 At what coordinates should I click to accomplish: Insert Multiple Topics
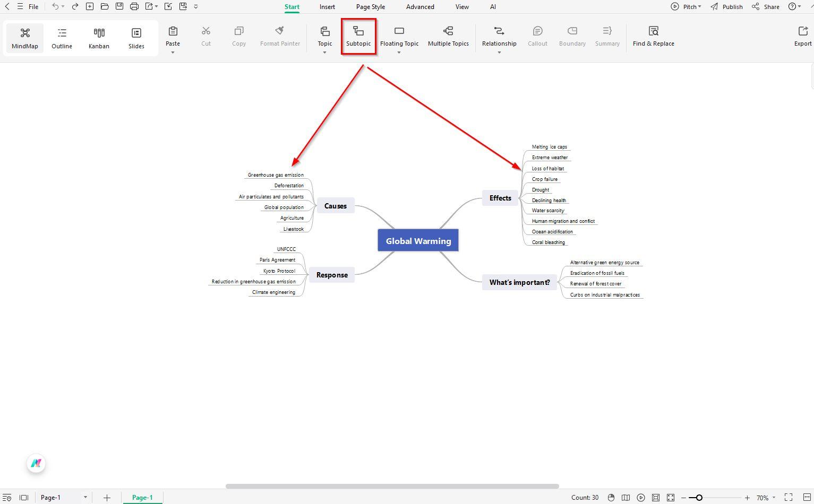click(448, 36)
